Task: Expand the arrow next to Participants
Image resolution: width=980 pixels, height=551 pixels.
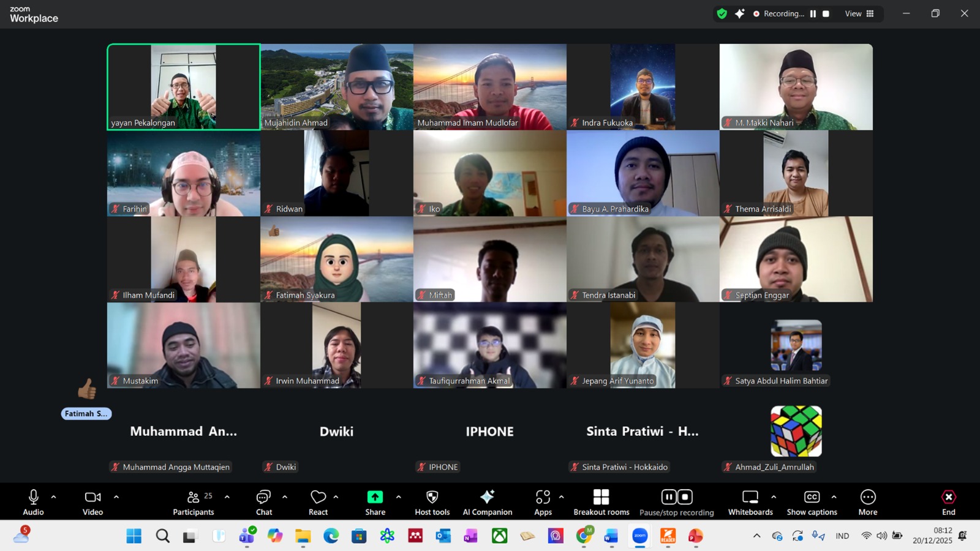Action: (x=227, y=497)
